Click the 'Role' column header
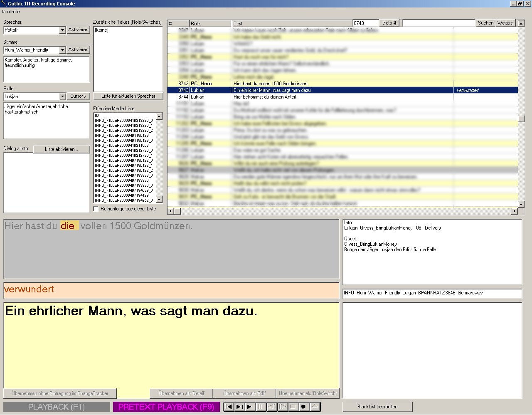The height and width of the screenshot is (415, 532). click(210, 24)
